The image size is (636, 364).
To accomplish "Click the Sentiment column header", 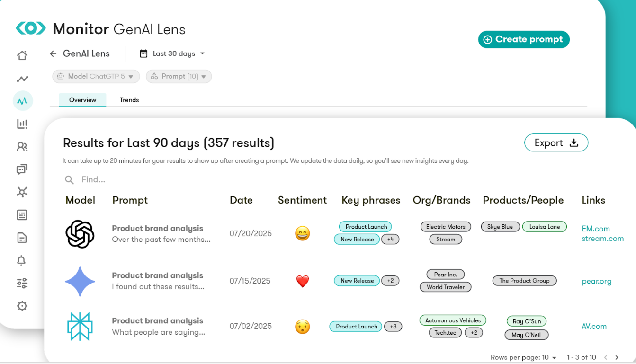I will point(302,200).
